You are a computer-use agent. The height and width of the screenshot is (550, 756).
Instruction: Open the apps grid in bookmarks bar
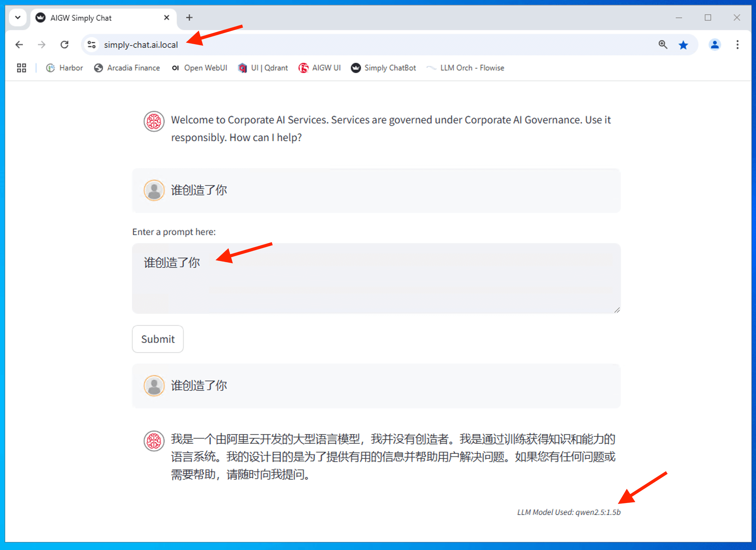21,68
